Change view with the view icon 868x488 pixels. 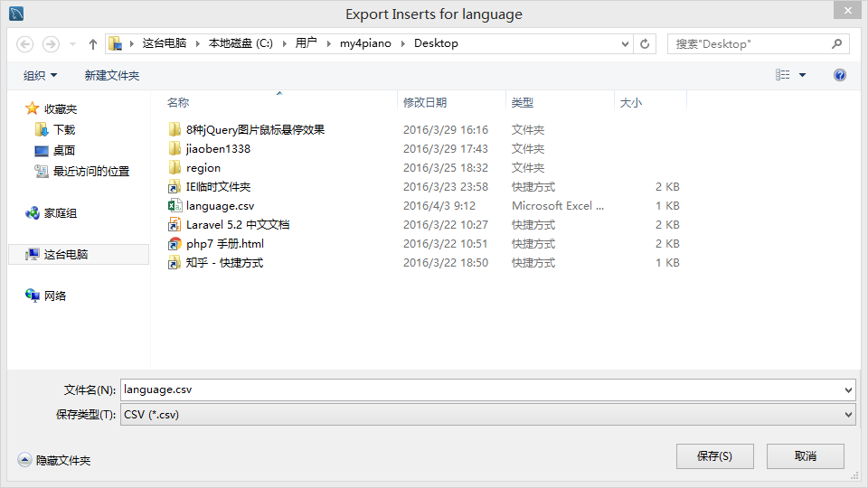[x=783, y=75]
